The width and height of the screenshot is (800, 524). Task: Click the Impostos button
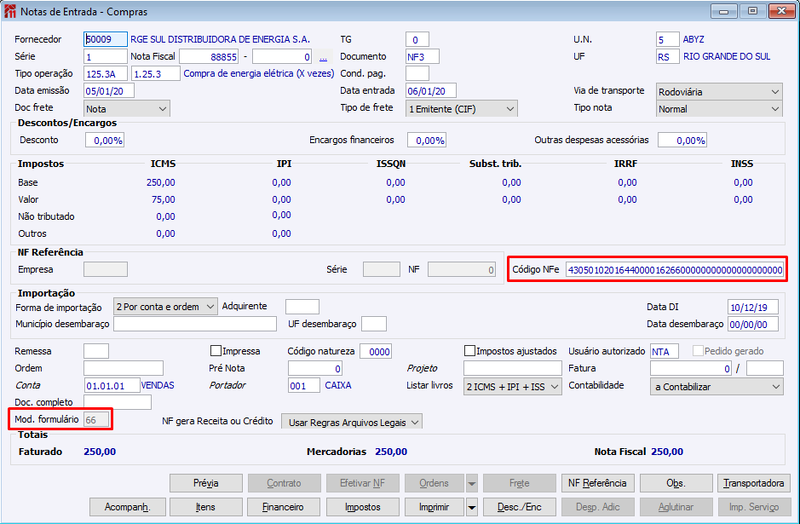pos(362,507)
